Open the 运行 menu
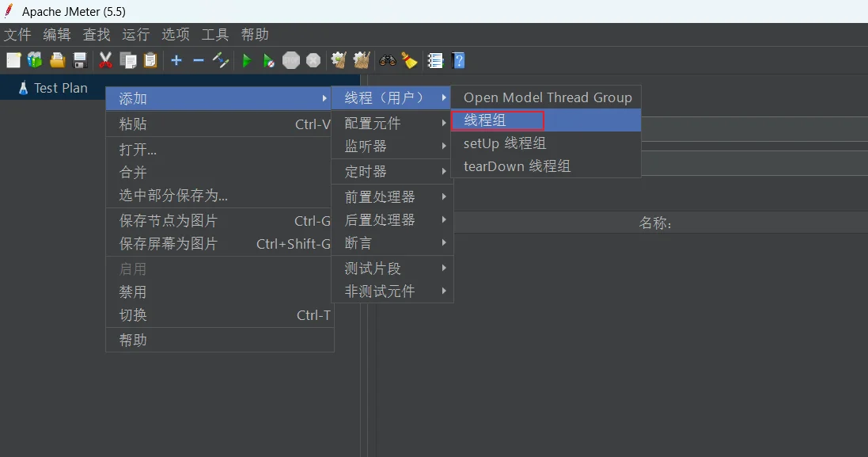Screen dimensions: 868x457 [x=136, y=34]
